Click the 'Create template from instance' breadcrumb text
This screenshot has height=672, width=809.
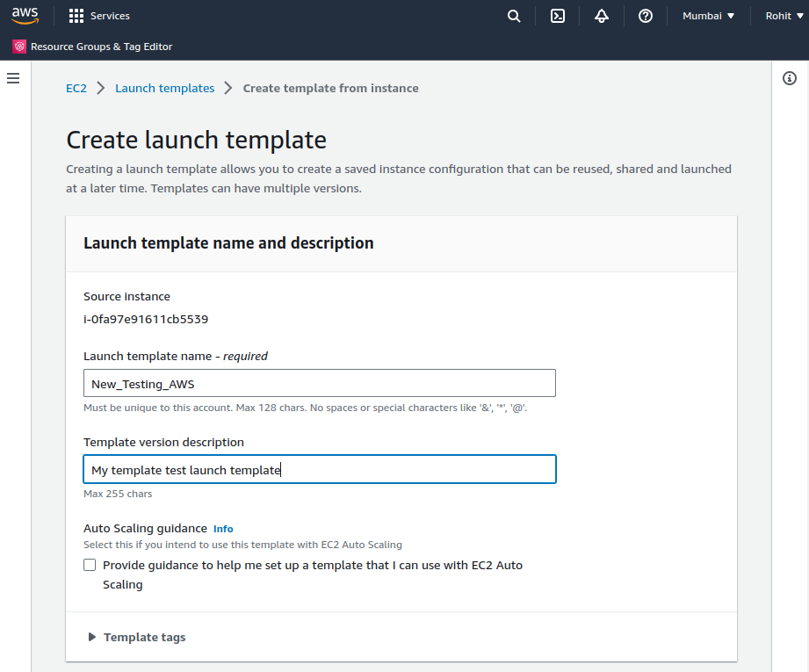331,88
